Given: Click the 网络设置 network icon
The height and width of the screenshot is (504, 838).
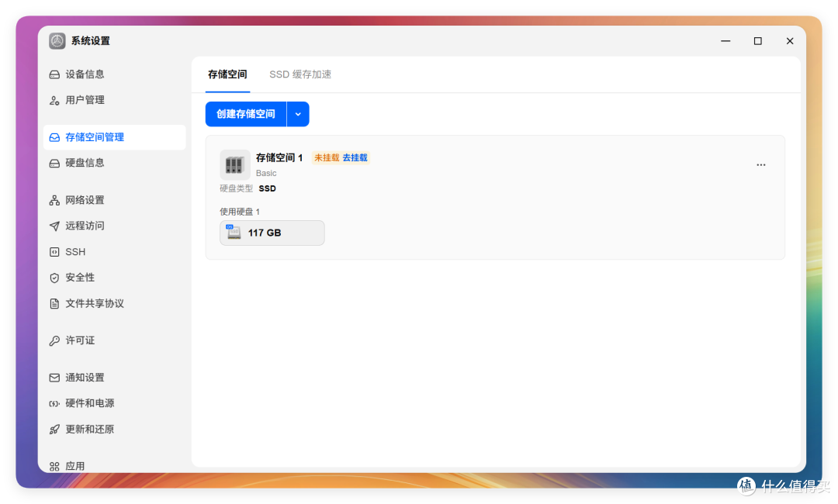Looking at the screenshot, I should coord(54,200).
